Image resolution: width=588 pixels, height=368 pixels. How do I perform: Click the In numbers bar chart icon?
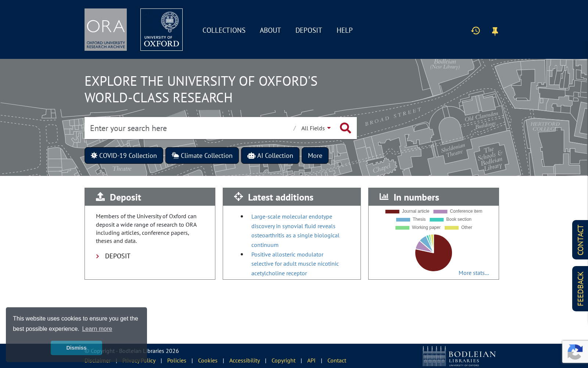point(384,197)
